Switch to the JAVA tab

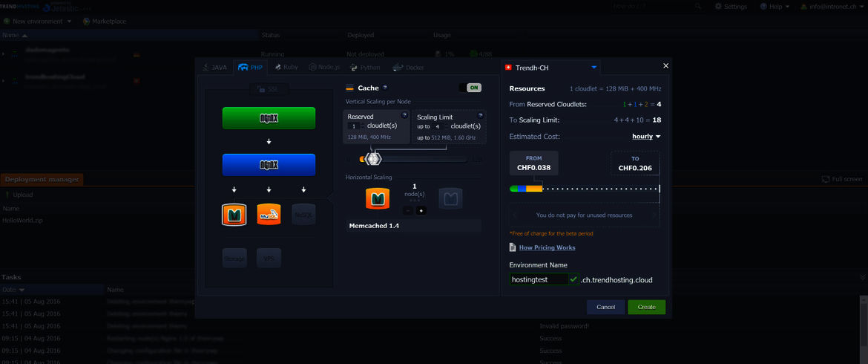pyautogui.click(x=215, y=68)
